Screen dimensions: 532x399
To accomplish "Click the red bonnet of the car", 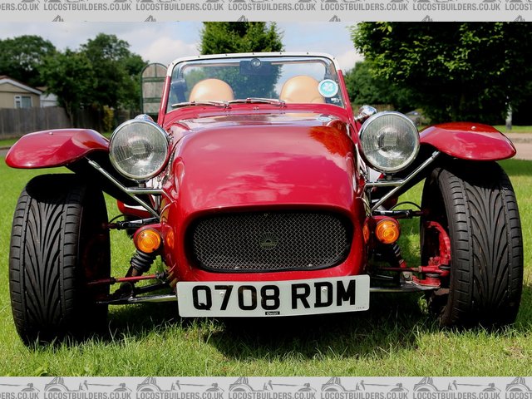I will pos(262,162).
